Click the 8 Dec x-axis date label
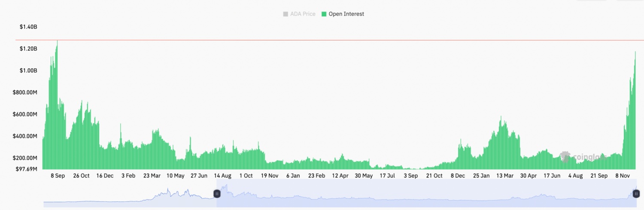The width and height of the screenshot is (644, 210). (458, 176)
